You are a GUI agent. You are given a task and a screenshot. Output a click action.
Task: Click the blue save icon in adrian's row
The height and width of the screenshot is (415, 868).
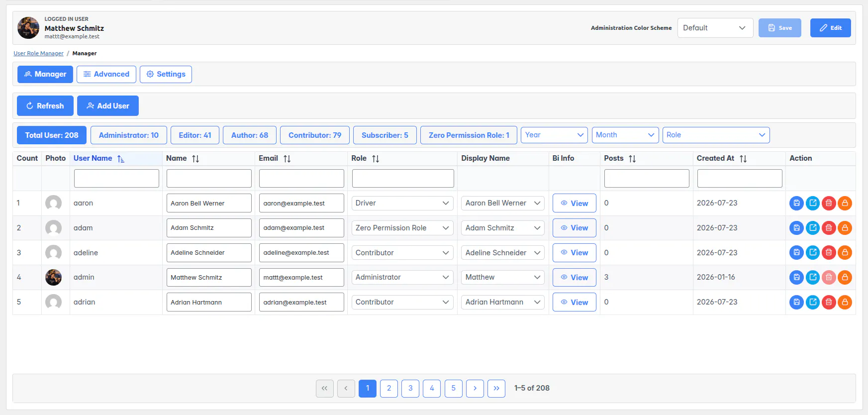(796, 302)
